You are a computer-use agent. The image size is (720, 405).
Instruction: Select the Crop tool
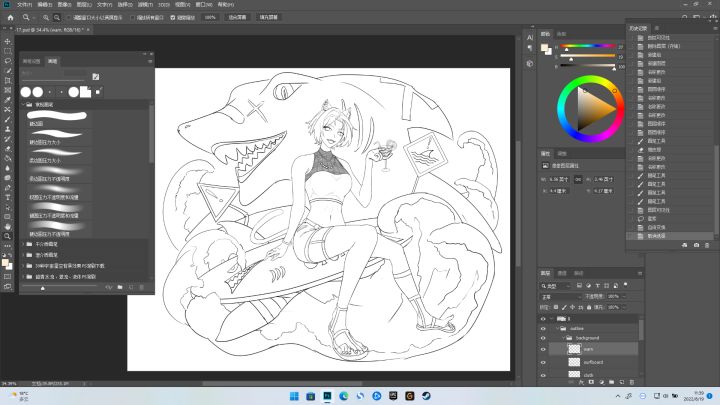pos(7,82)
